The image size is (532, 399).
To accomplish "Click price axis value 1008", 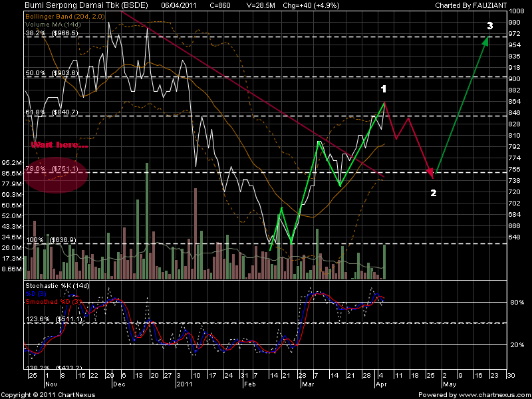I will pos(517,11).
